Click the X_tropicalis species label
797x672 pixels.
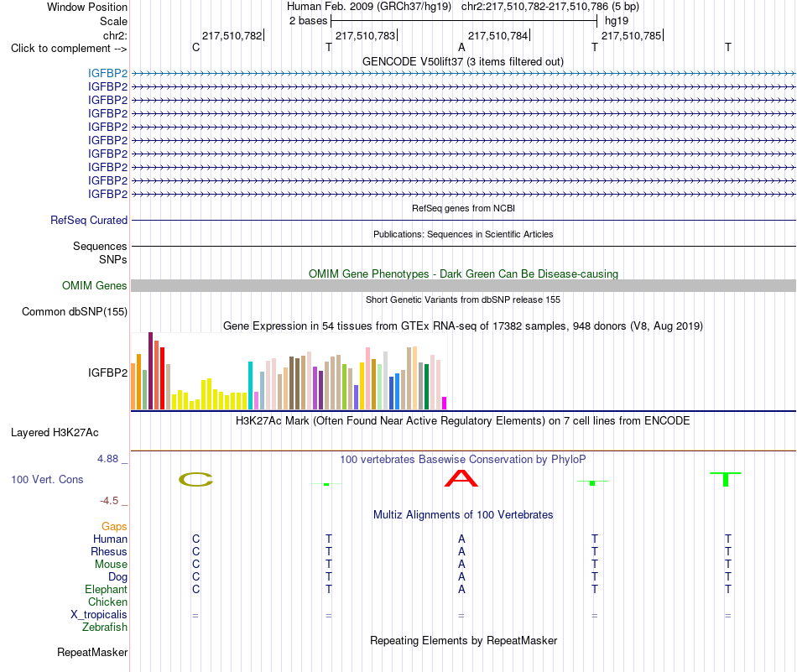pyautogui.click(x=99, y=615)
